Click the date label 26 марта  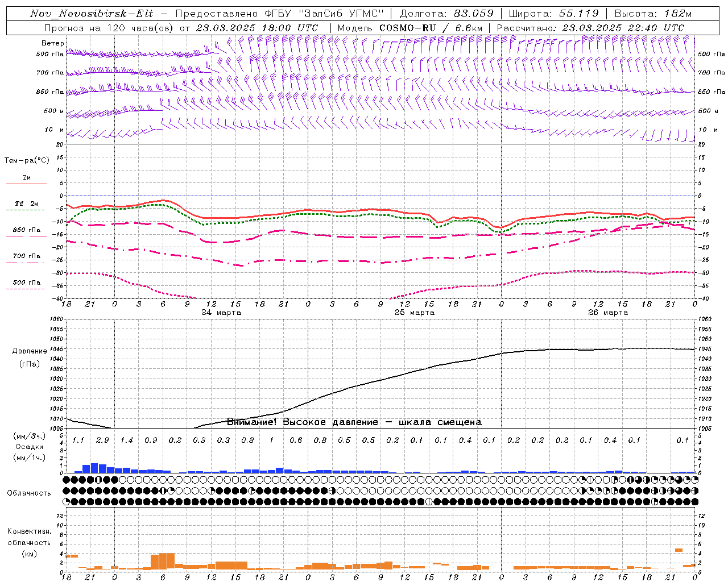[608, 313]
